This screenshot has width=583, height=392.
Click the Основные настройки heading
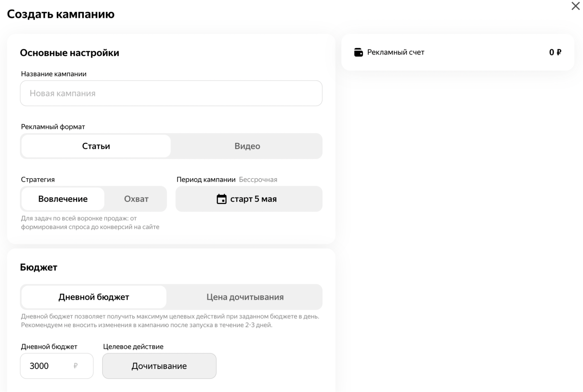[69, 53]
